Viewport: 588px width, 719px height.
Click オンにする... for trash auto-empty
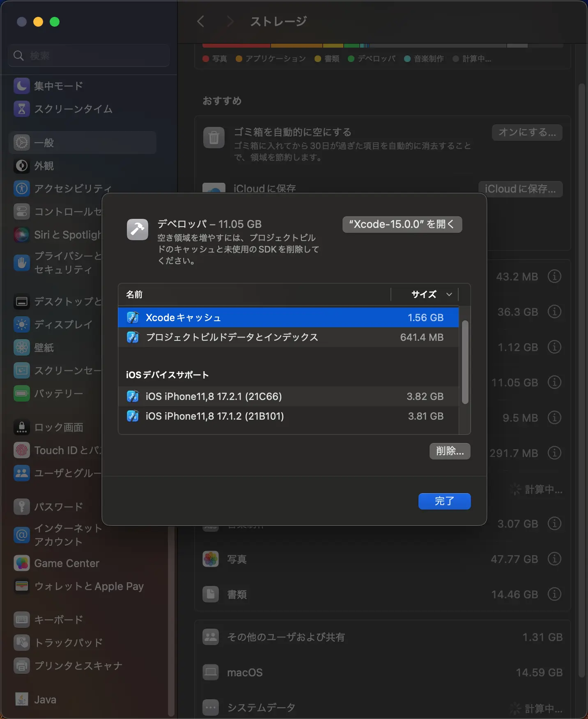527,132
